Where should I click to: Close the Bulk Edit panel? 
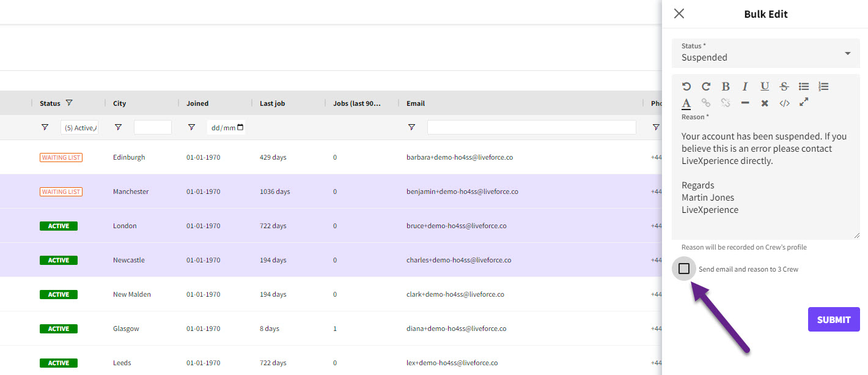(x=679, y=13)
